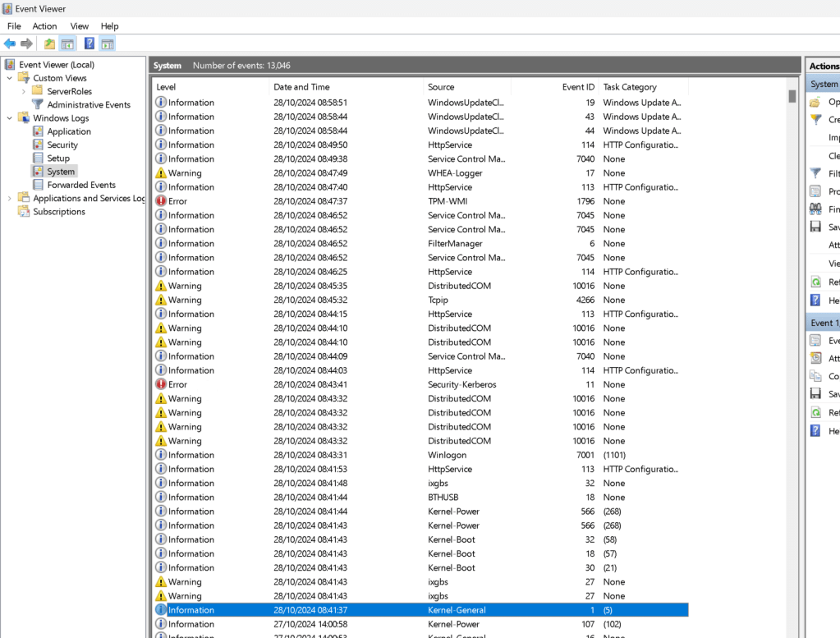Viewport: 840px width, 638px height.
Task: Click the Back arrow toolbar icon
Action: (x=10, y=44)
